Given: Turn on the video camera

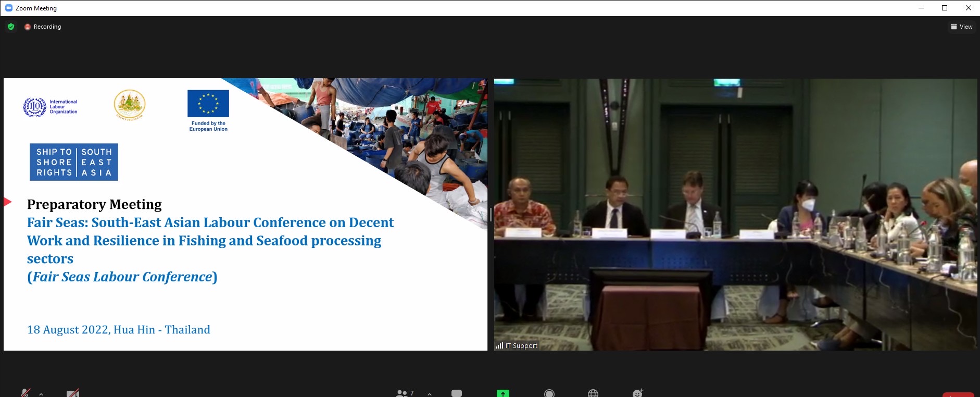Looking at the screenshot, I should tap(73, 393).
